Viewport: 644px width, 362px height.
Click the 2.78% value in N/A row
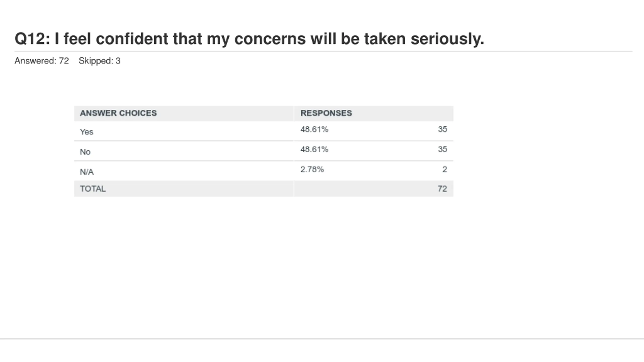click(x=312, y=169)
